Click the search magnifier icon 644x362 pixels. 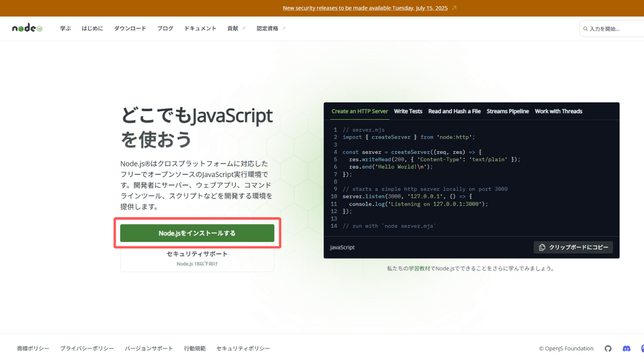pos(586,29)
